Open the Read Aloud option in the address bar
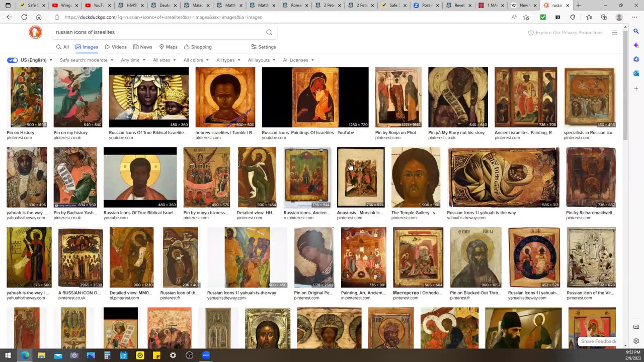Screen dimensions: 644x362 coord(513,17)
